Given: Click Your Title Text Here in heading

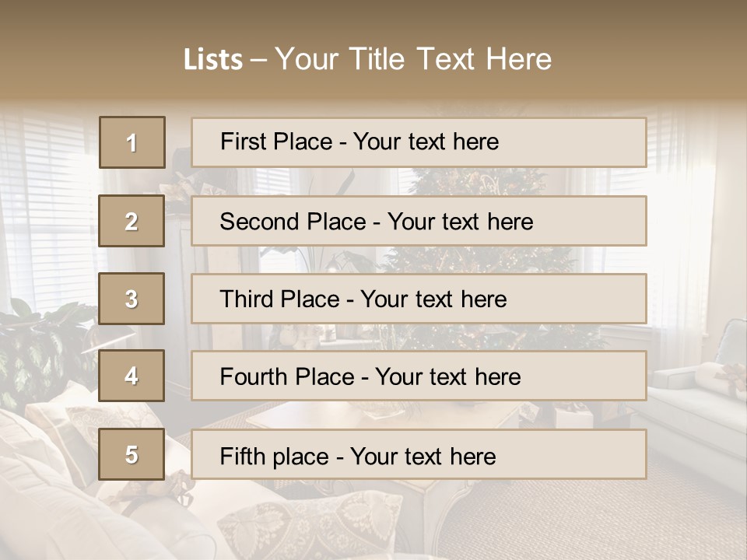Looking at the screenshot, I should (x=413, y=59).
